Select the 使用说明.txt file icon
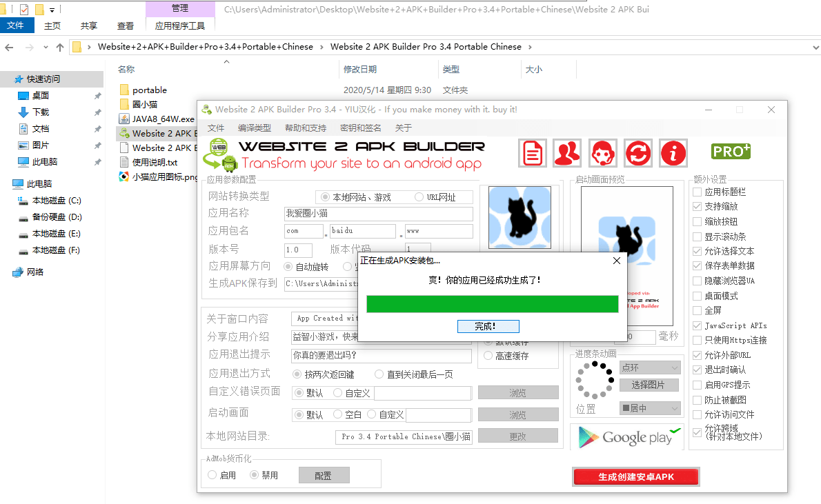This screenshot has height=504, width=821. point(124,162)
